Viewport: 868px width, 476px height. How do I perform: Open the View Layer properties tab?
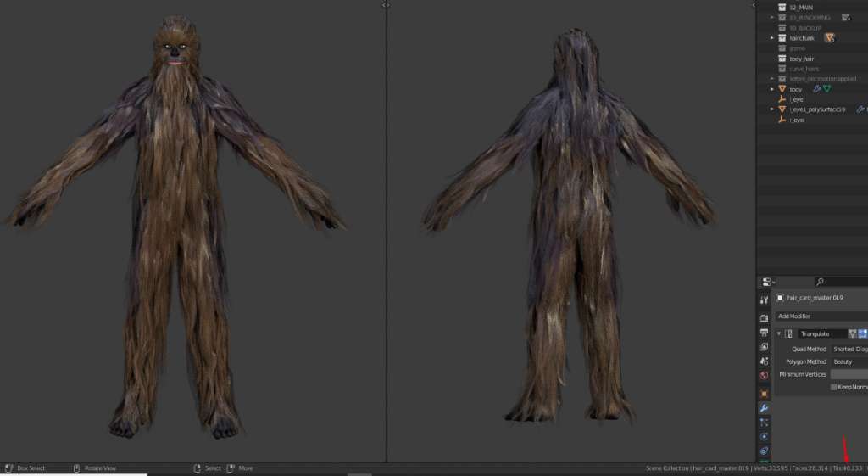[x=764, y=346]
